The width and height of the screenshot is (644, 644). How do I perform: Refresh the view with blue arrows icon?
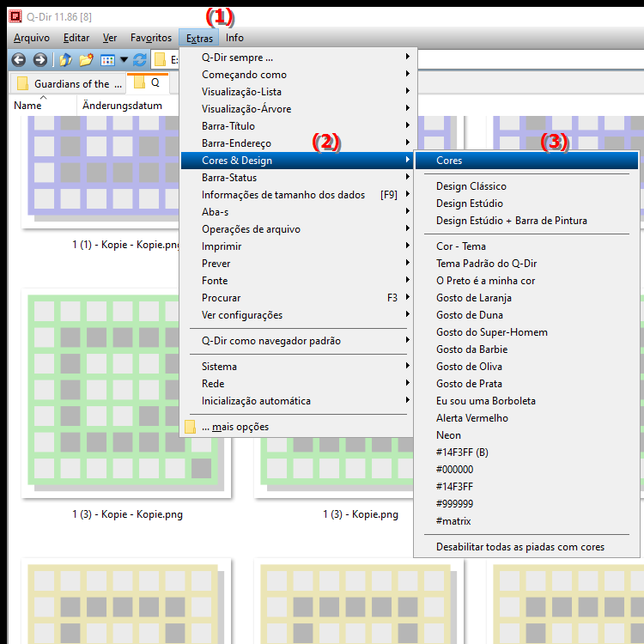click(x=139, y=60)
